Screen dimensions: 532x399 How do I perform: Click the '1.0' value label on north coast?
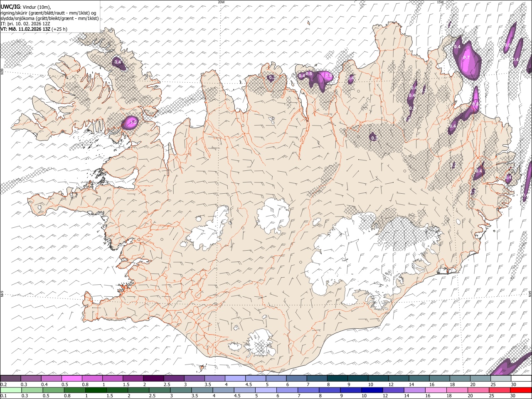329,76
